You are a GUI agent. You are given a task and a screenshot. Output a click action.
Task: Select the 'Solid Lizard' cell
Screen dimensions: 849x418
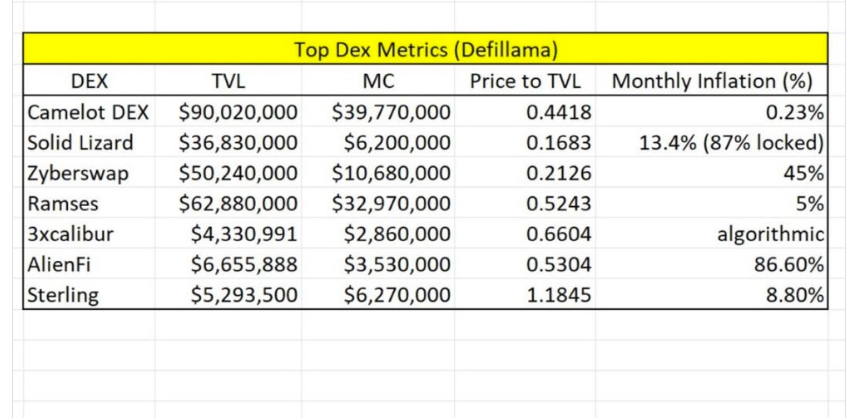[89, 142]
